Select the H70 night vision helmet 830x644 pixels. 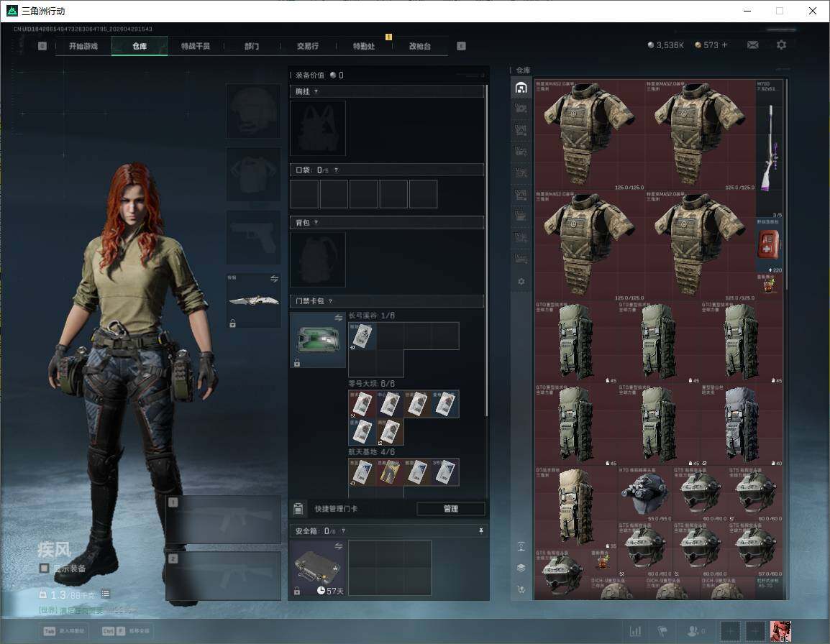click(644, 494)
